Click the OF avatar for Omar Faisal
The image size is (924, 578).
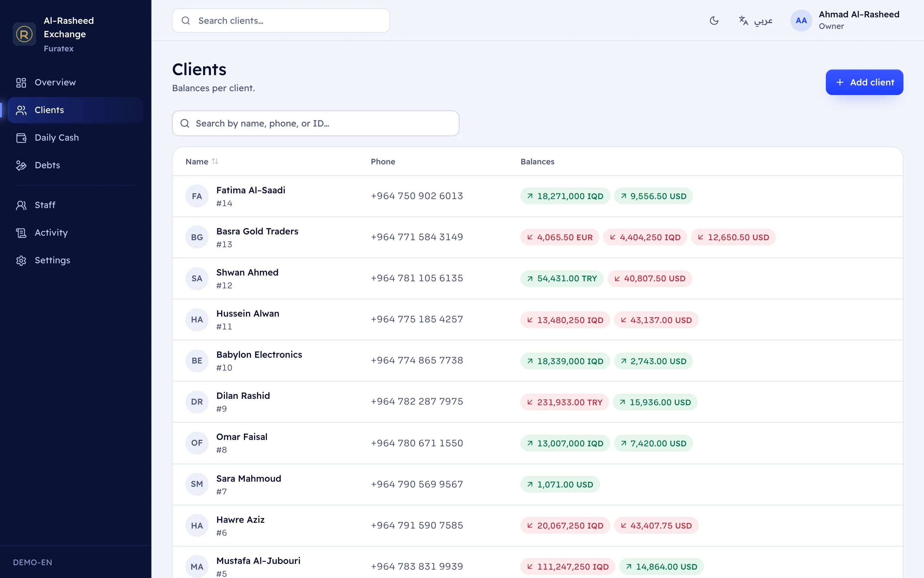pos(197,443)
